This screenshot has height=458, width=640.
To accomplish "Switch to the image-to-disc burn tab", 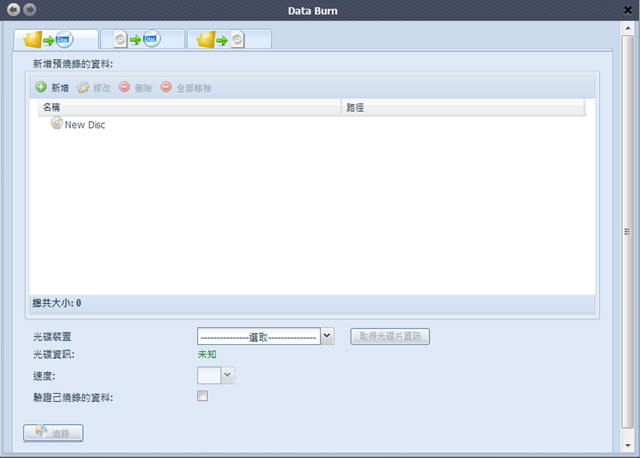I will point(142,39).
